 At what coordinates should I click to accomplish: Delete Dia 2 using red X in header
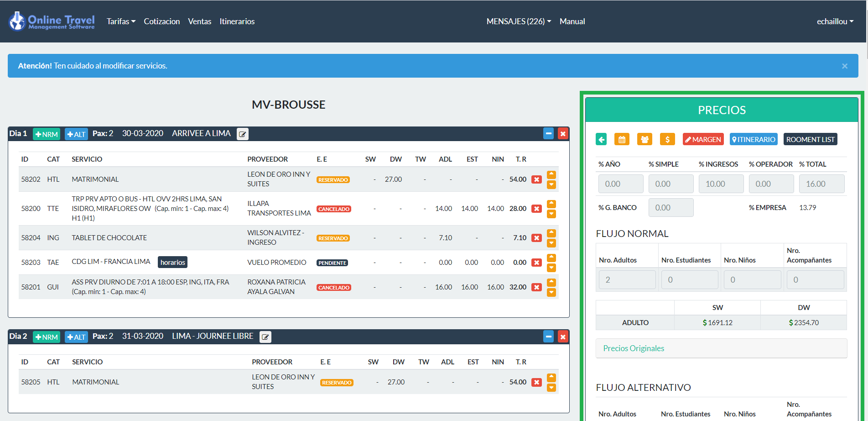point(563,337)
